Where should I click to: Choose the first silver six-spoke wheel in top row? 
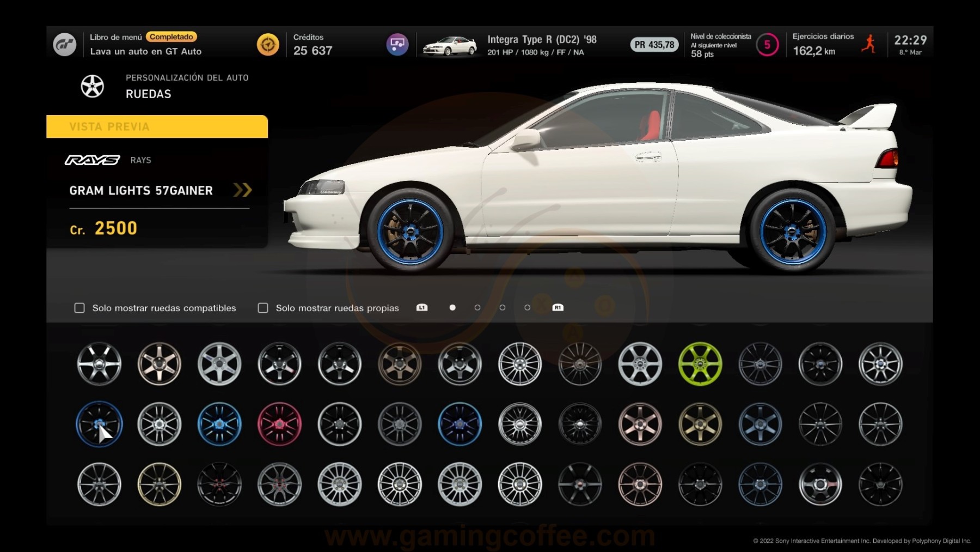click(99, 363)
